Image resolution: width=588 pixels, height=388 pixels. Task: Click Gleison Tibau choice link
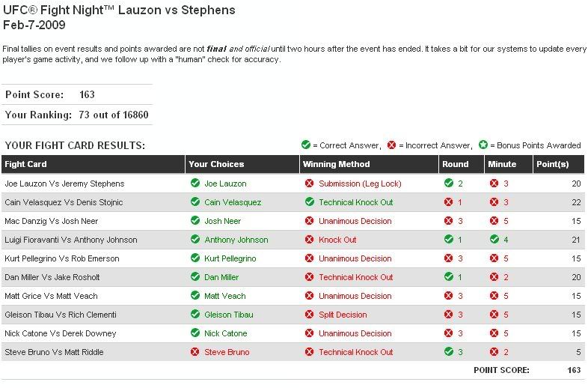(229, 315)
